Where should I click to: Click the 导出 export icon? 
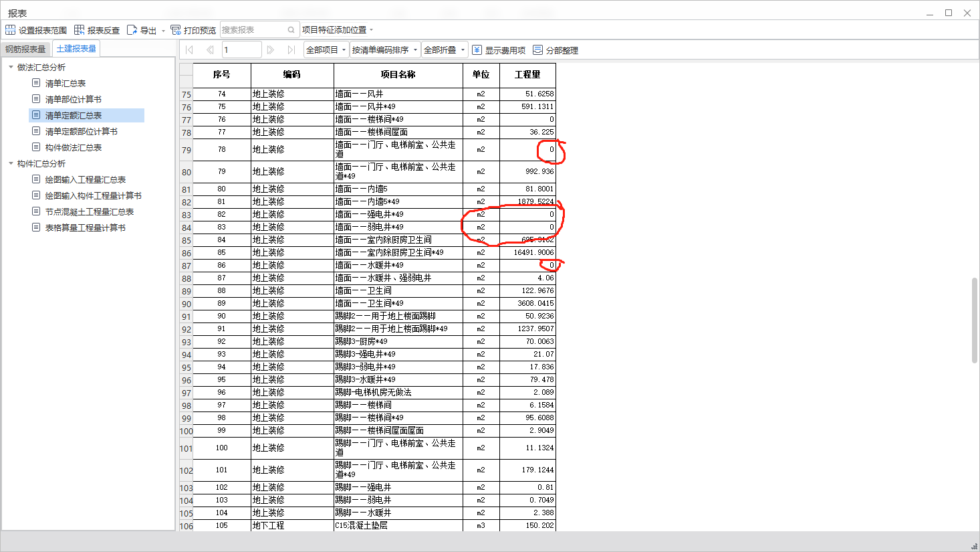[132, 30]
